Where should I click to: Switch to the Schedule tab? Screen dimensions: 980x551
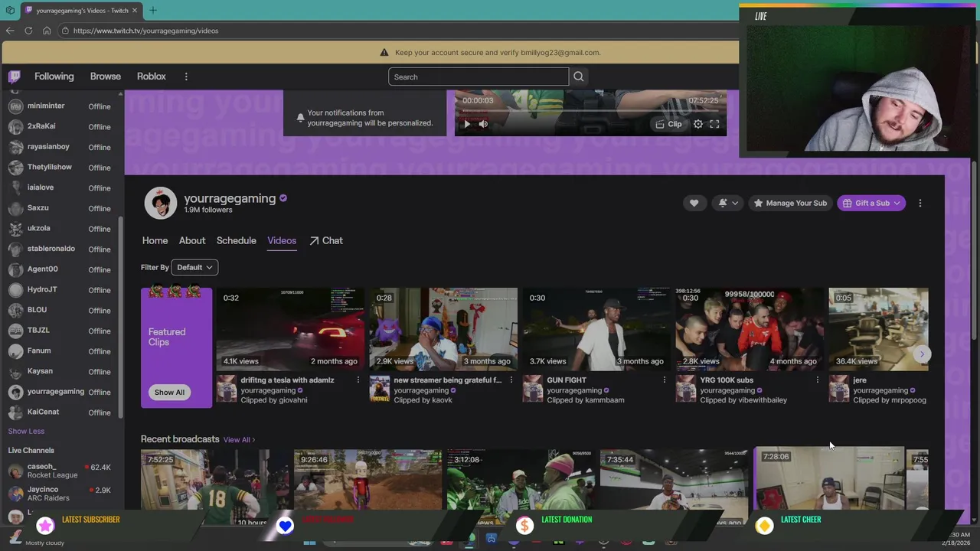[236, 240]
